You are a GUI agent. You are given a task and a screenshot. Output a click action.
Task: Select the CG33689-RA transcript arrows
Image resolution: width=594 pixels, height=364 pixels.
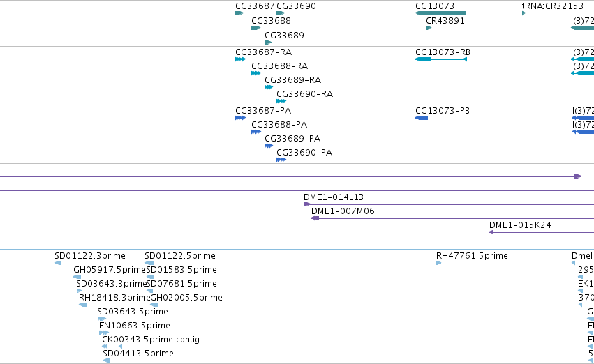(269, 87)
